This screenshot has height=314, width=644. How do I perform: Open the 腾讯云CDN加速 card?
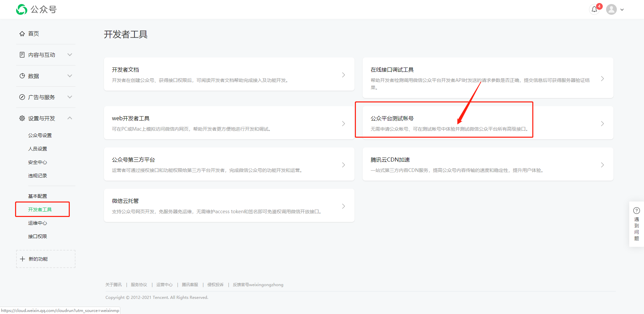pos(488,164)
